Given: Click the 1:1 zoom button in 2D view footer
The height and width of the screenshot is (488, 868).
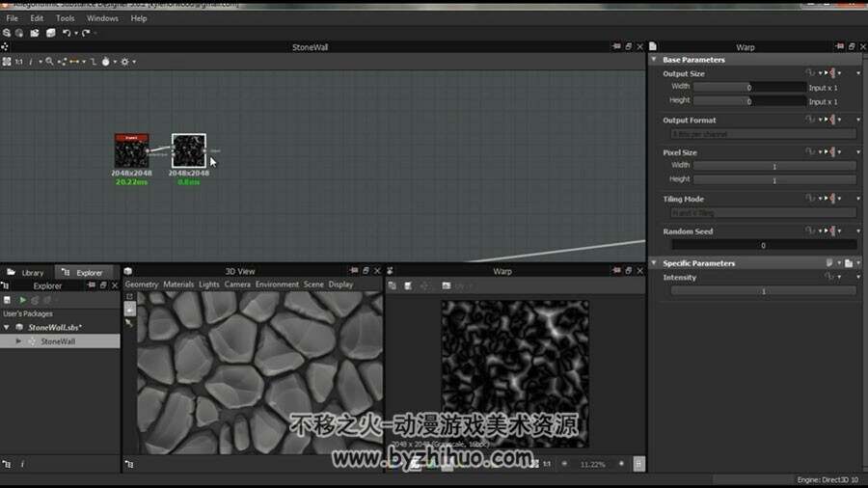Looking at the screenshot, I should [x=547, y=464].
